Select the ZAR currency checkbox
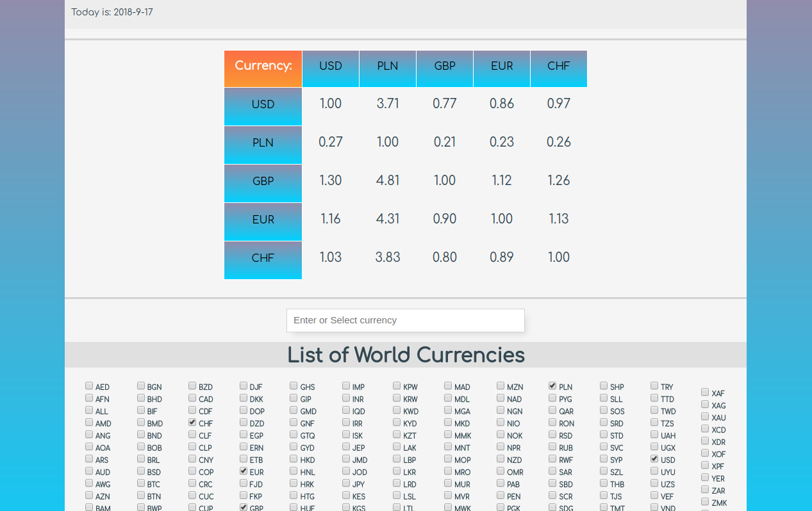 click(x=705, y=489)
